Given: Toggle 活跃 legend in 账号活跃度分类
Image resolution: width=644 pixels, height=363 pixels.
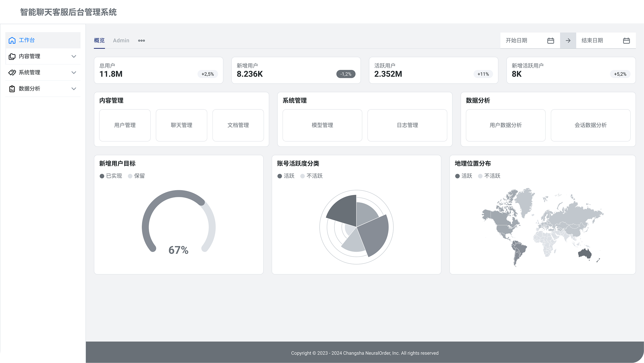Looking at the screenshot, I should (286, 176).
